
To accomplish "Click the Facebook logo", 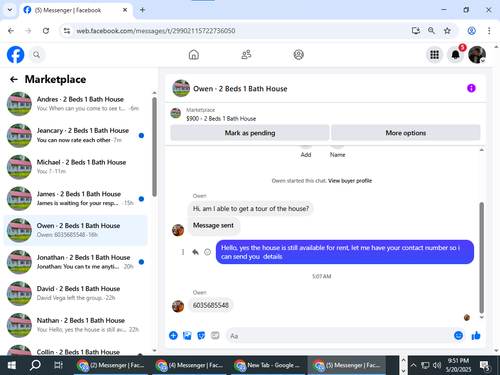I will (x=16, y=55).
